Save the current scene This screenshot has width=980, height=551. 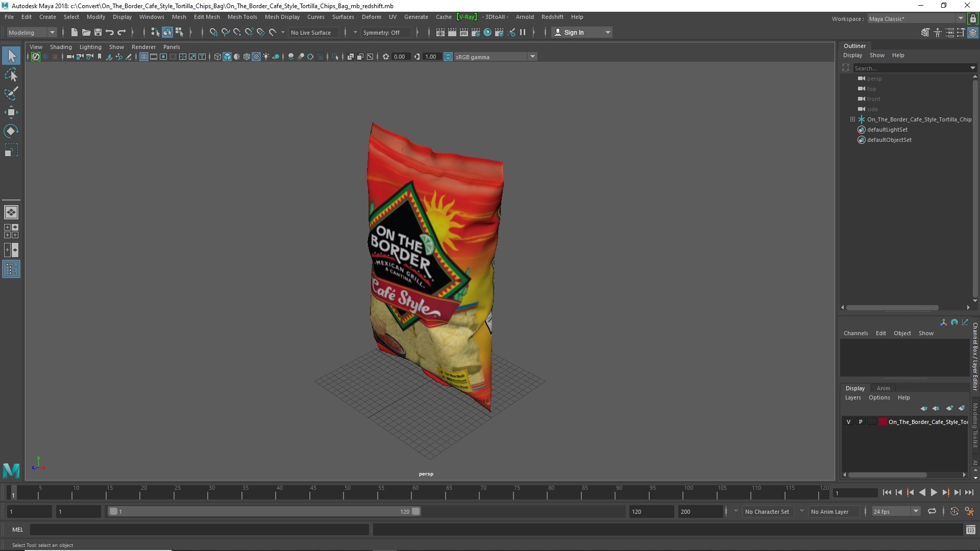(x=98, y=32)
